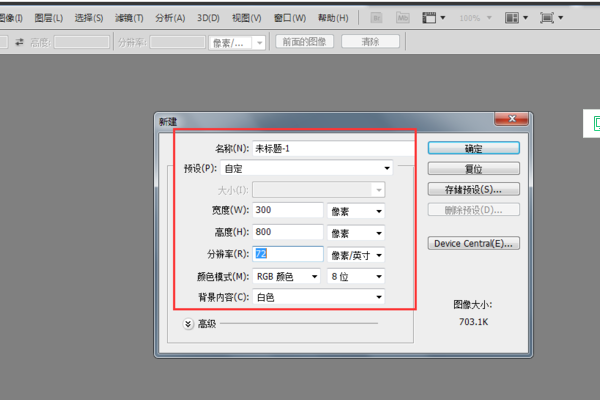Click the 存储预设(S)... button
Screen dimensions: 600x400
pyautogui.click(x=474, y=189)
